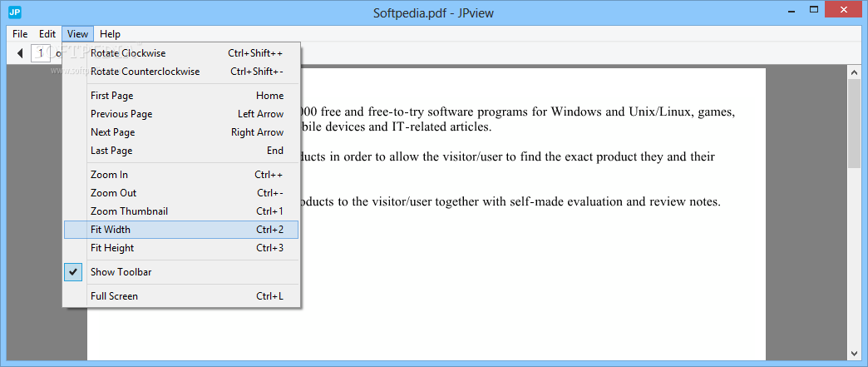Select Fit Width option
Viewport: 868px width, 367px height.
[181, 230]
